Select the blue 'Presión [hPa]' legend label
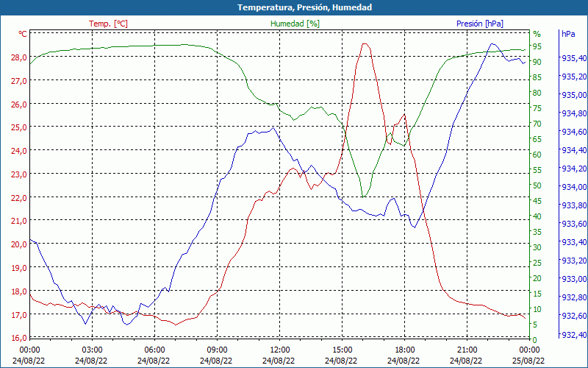This screenshot has height=368, width=588. pos(480,24)
